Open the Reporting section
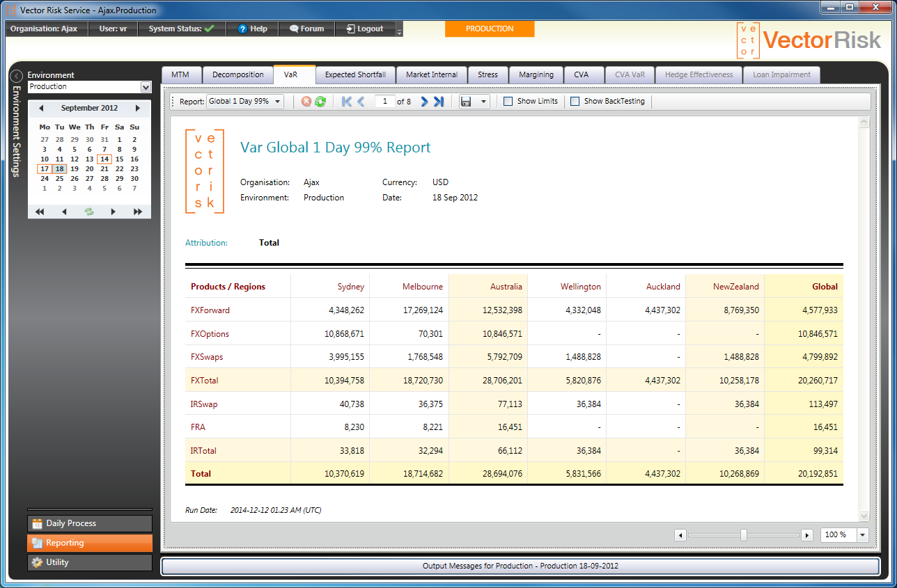The width and height of the screenshot is (897, 588). coord(90,543)
